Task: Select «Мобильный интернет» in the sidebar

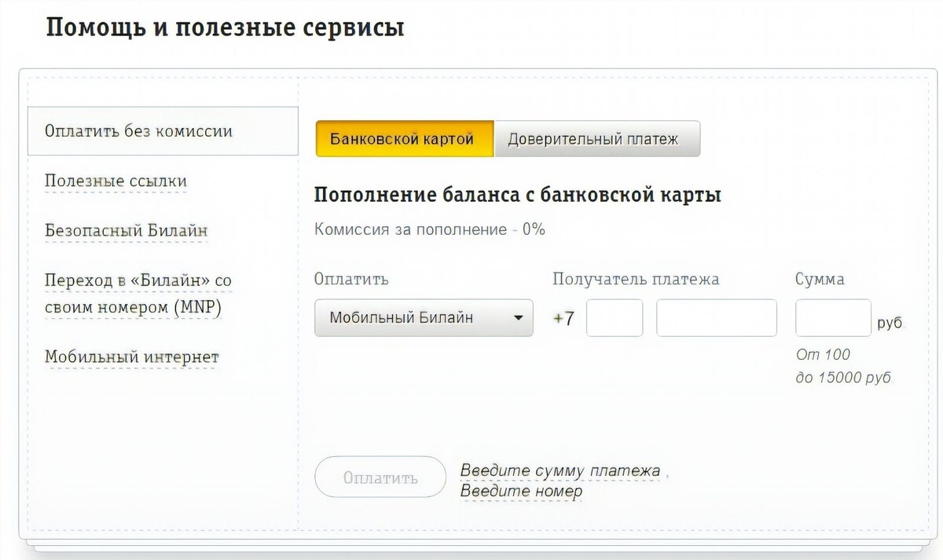Action: (131, 357)
